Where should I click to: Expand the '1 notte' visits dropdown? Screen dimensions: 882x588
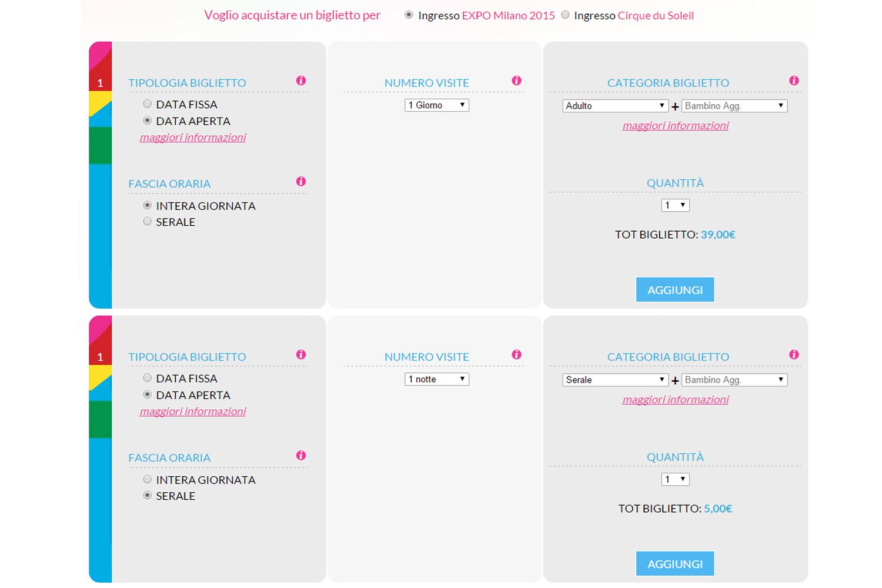point(437,379)
